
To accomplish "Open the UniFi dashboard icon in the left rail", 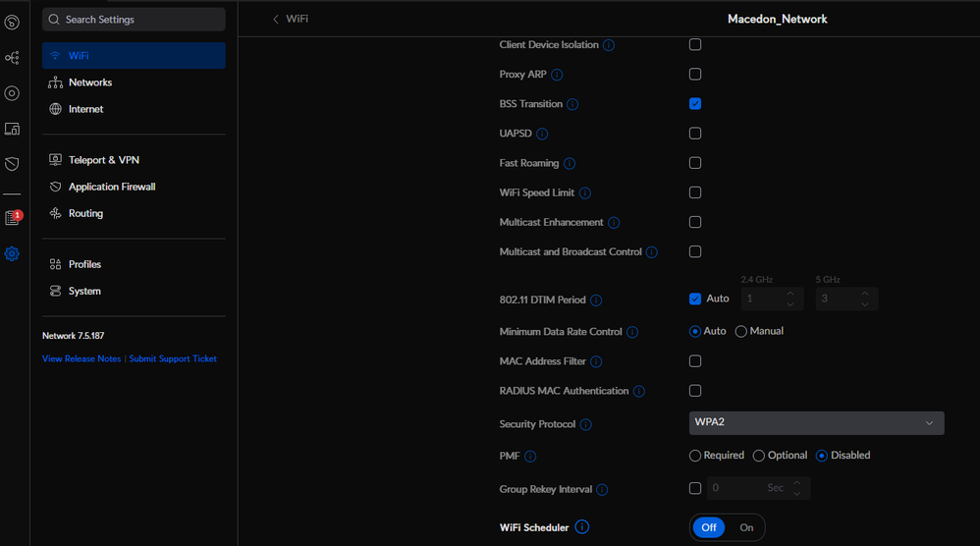I will [12, 23].
